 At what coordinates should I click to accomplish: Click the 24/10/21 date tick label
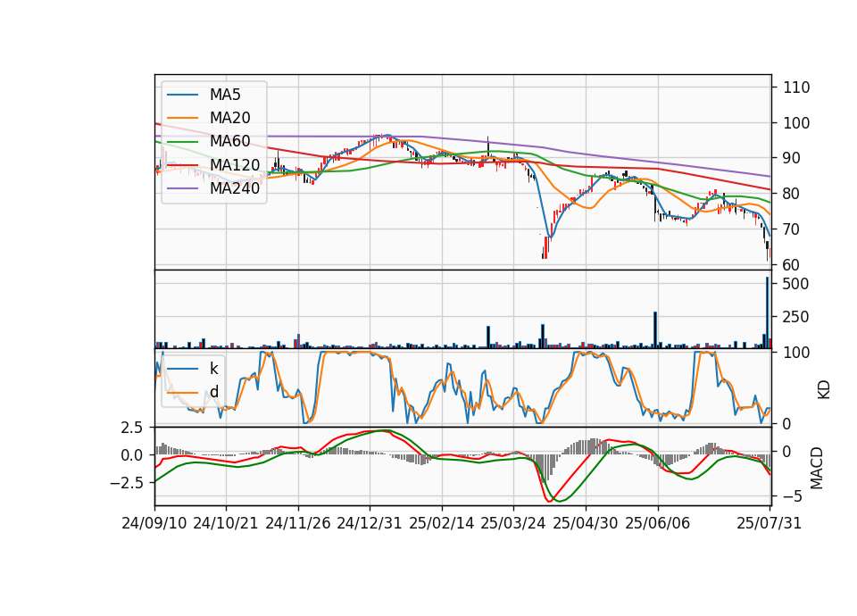coord(226,523)
